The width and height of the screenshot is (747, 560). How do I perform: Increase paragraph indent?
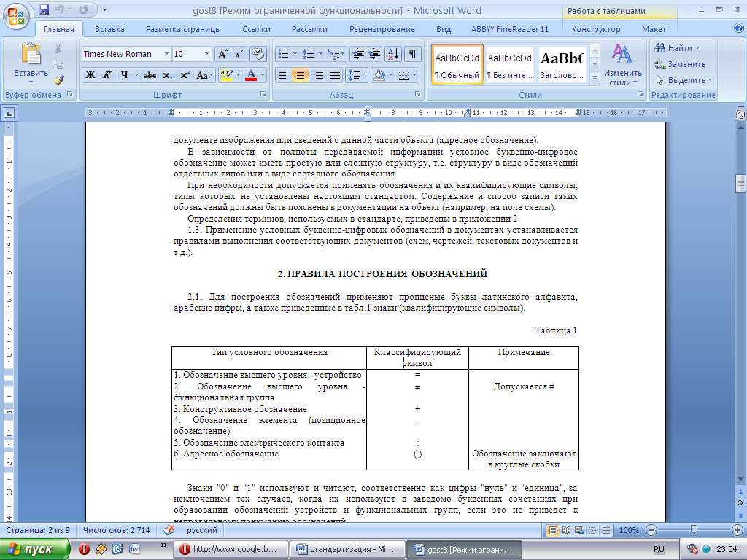coord(375,54)
